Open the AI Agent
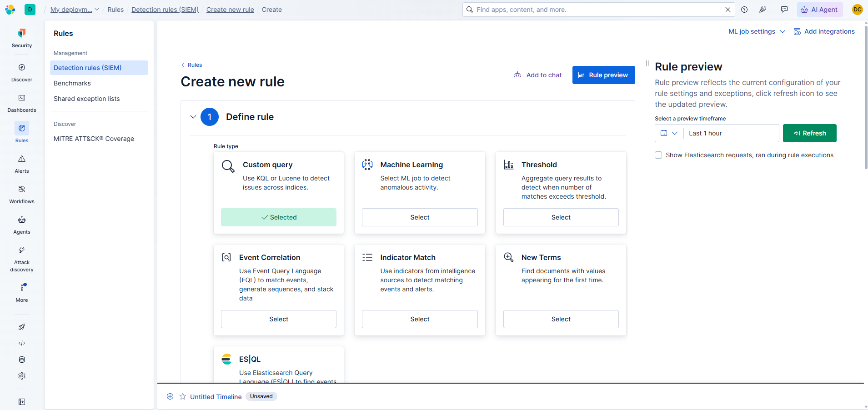Screen dimensions: 868x410 point(819,10)
